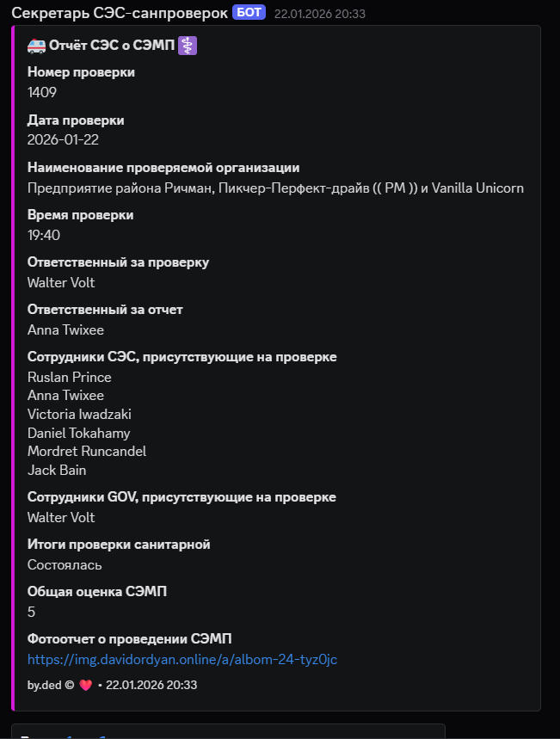Click the medical symbol emoji in title

(188, 46)
